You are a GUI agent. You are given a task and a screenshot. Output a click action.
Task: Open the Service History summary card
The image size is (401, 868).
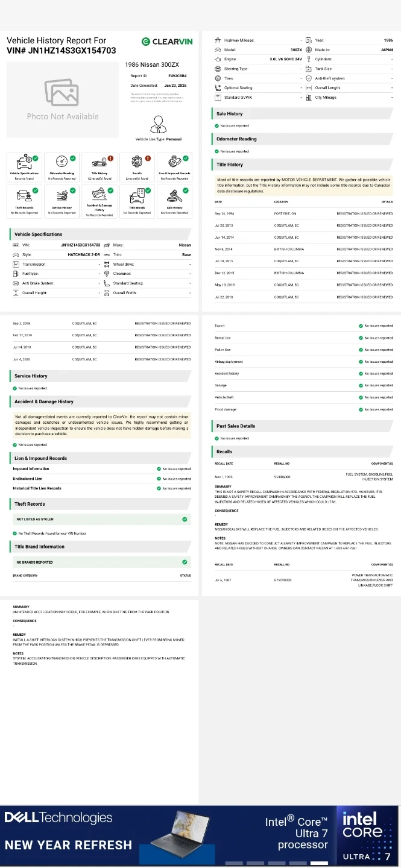tap(62, 201)
